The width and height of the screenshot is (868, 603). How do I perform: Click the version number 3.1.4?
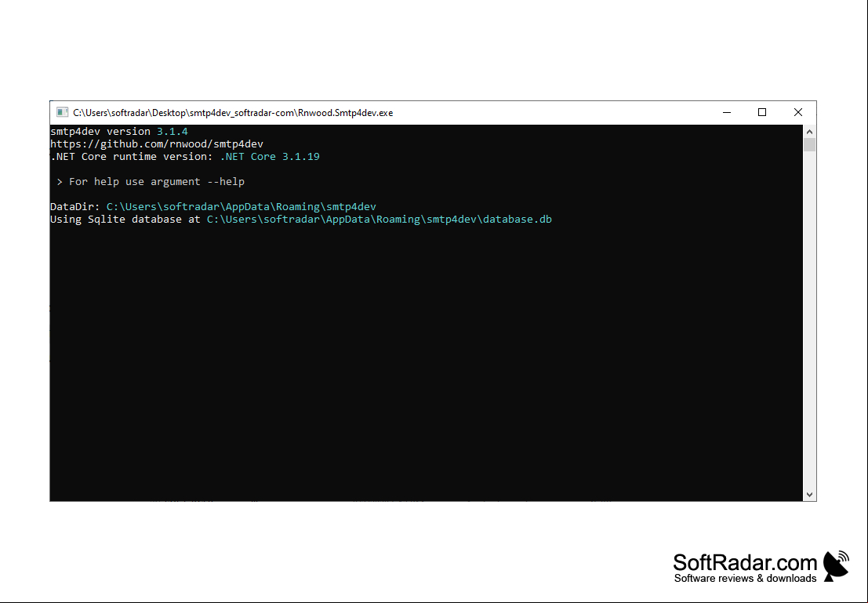tap(173, 131)
